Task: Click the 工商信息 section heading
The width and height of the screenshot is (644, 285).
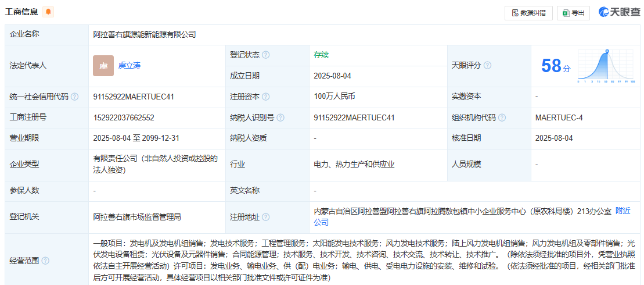Action: pos(22,12)
